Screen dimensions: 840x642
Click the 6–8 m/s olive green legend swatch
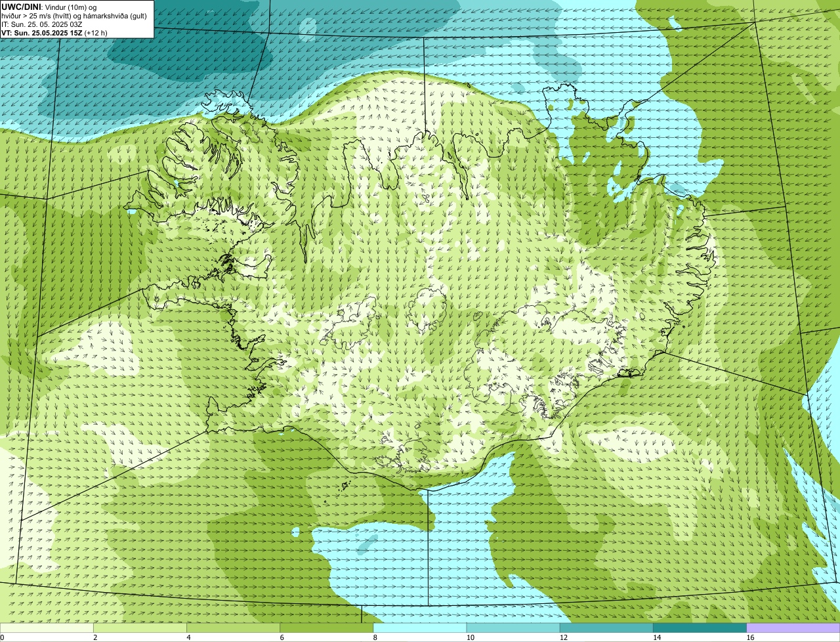[x=326, y=628]
